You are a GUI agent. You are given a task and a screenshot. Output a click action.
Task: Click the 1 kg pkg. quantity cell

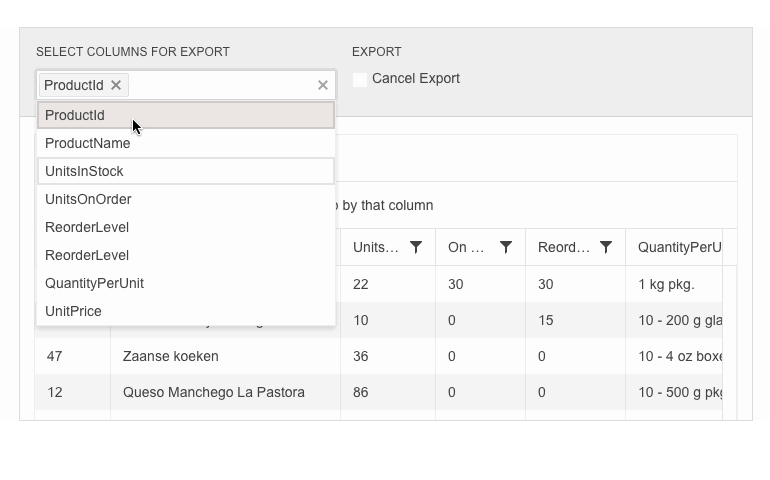click(x=674, y=284)
